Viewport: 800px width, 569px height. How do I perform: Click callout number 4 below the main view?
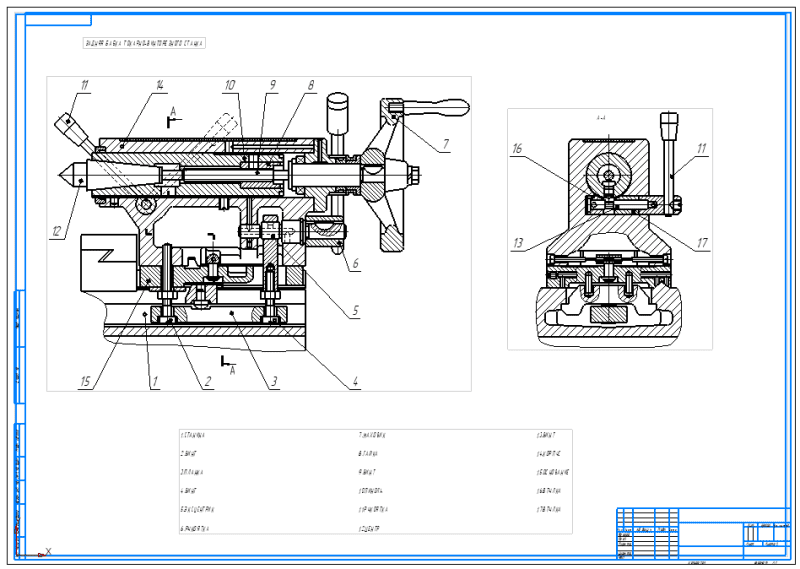pyautogui.click(x=356, y=381)
